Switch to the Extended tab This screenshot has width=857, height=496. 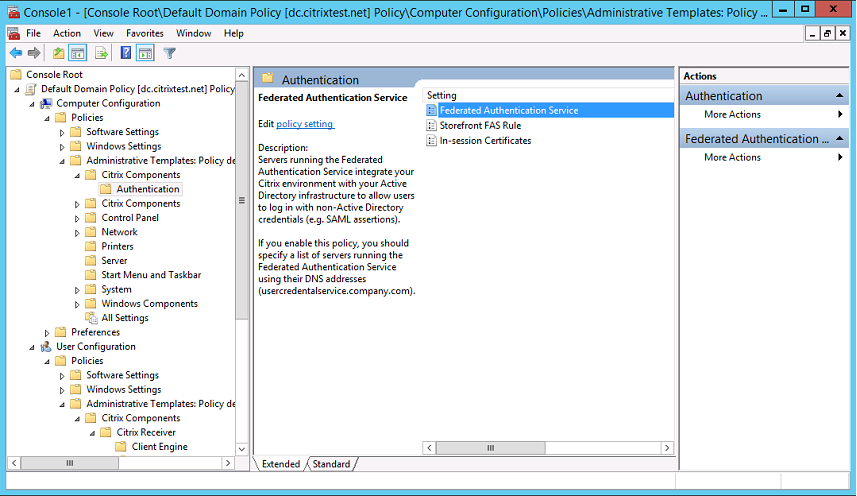[280, 464]
